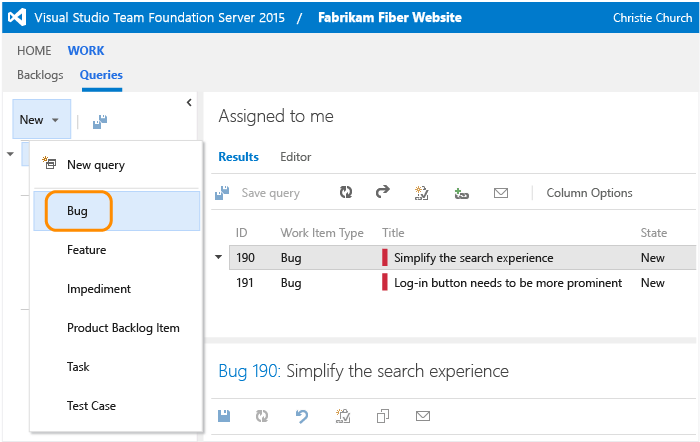Refresh the query results
This screenshot has width=700, height=442.
(x=346, y=192)
